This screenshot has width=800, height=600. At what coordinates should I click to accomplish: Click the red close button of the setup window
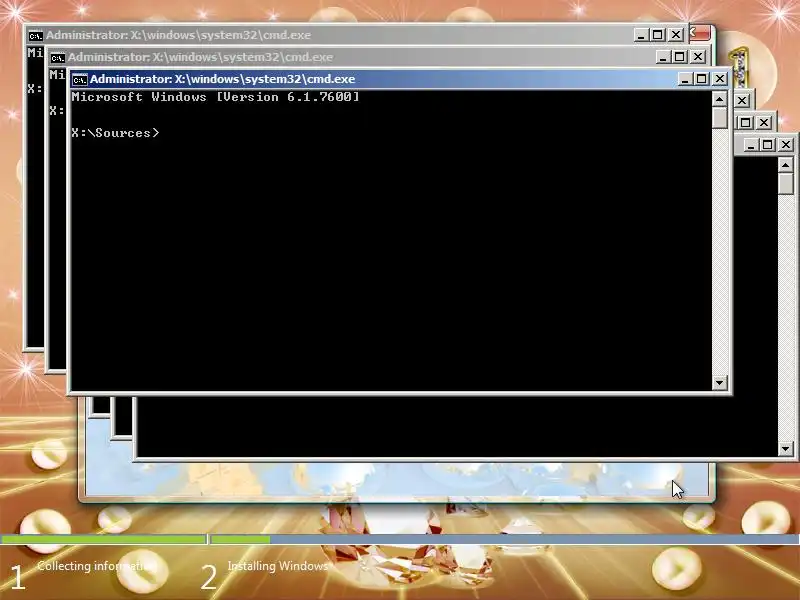click(700, 33)
